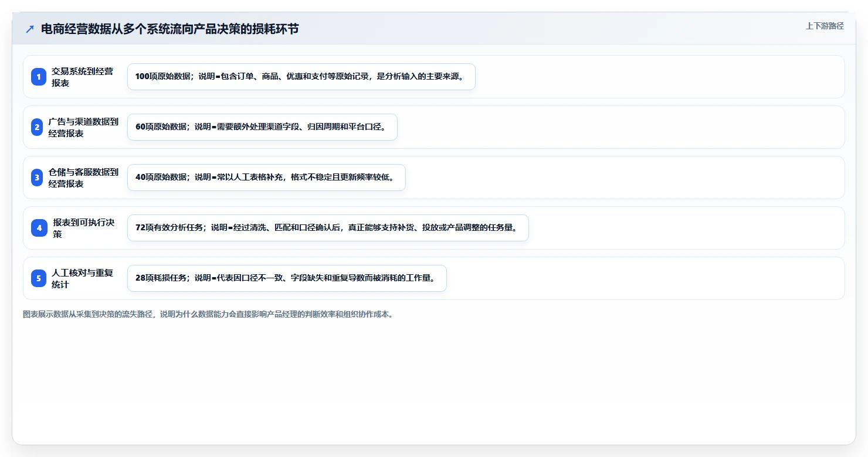Click the step 3 number badge
This screenshot has height=457, width=868.
[37, 178]
